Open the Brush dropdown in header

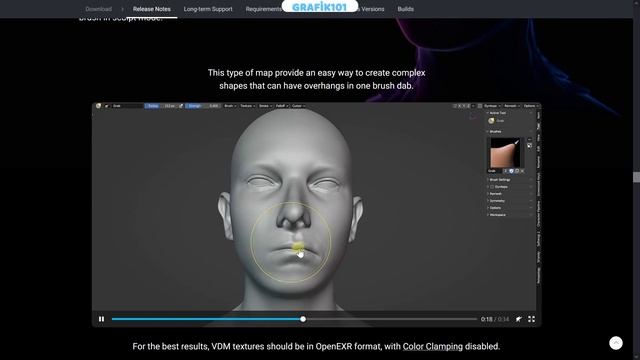click(230, 106)
